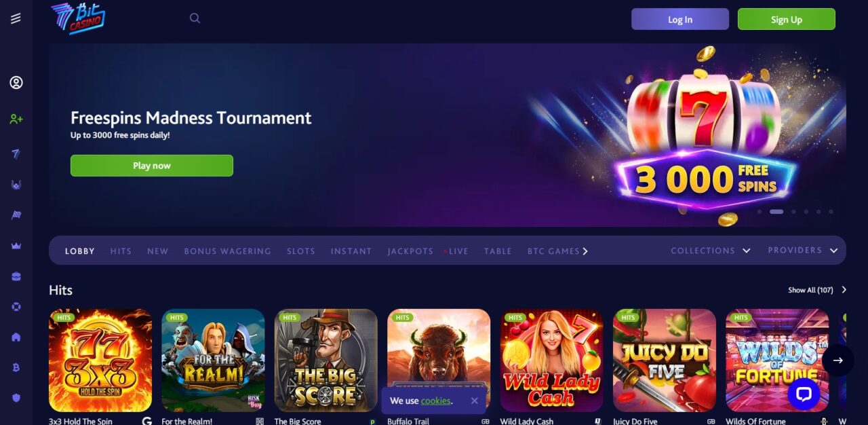
Task: Expand the Collections dropdown
Action: pyautogui.click(x=711, y=251)
